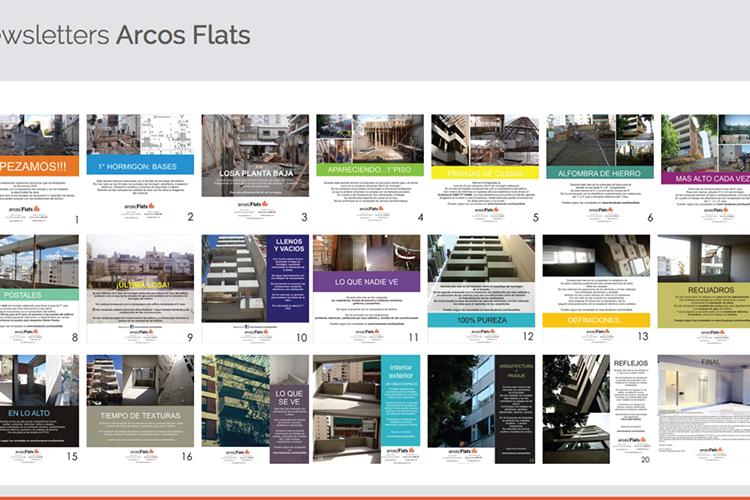Open the 'POSTALES' newsletter thumbnail
Viewport: 750px width, 500px height.
tap(39, 289)
